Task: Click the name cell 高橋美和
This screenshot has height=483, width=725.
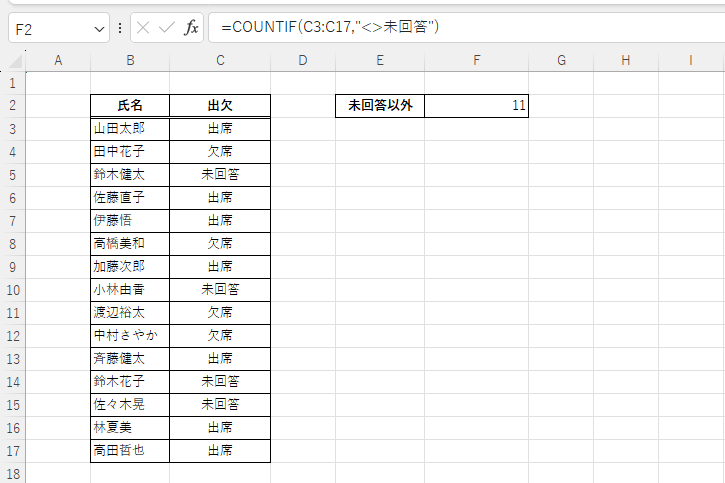Action: pyautogui.click(x=130, y=244)
